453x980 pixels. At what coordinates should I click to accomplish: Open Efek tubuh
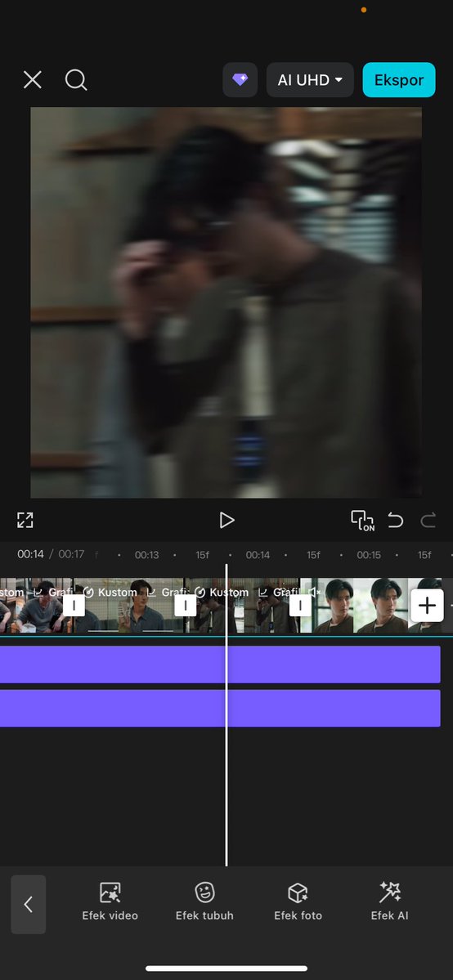(204, 902)
